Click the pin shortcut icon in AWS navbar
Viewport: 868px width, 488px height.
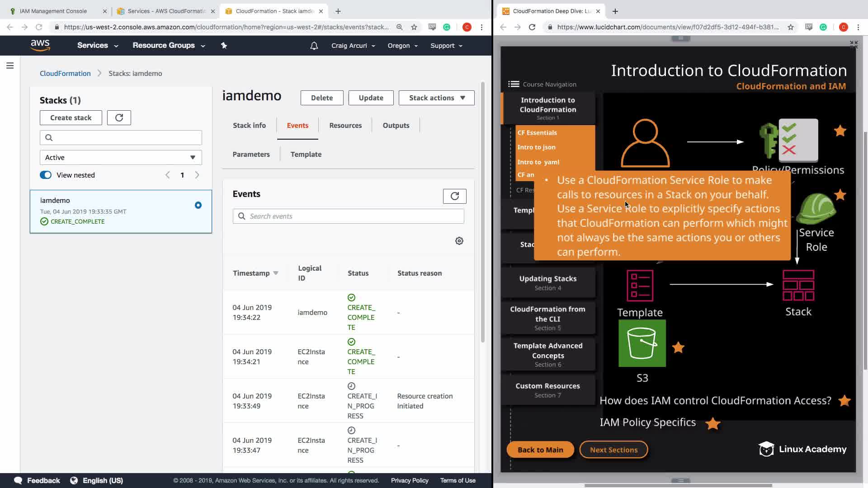224,46
